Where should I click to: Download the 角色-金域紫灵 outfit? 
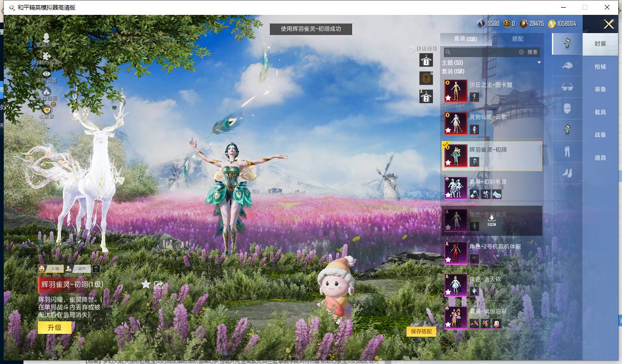point(491,220)
